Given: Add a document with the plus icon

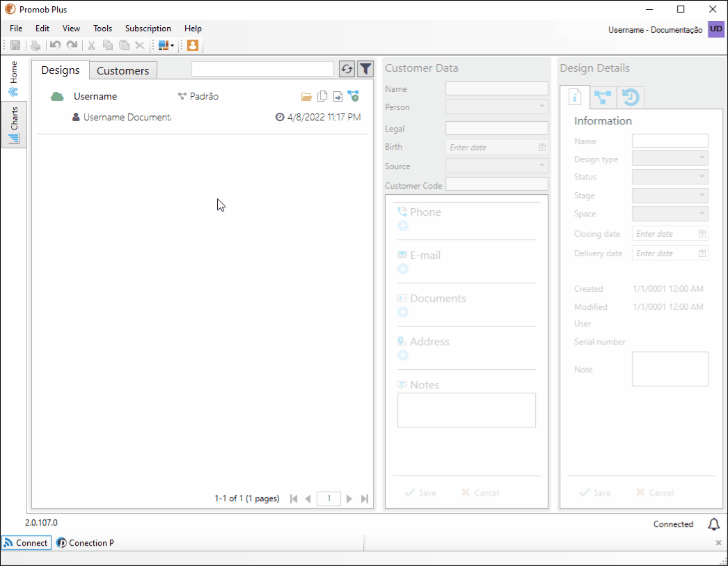Looking at the screenshot, I should pyautogui.click(x=403, y=312).
